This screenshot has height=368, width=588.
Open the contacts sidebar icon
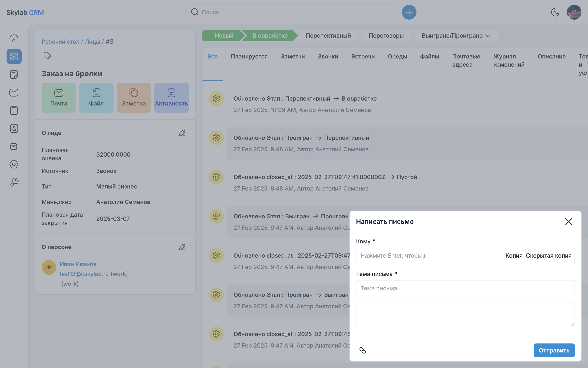point(14,129)
